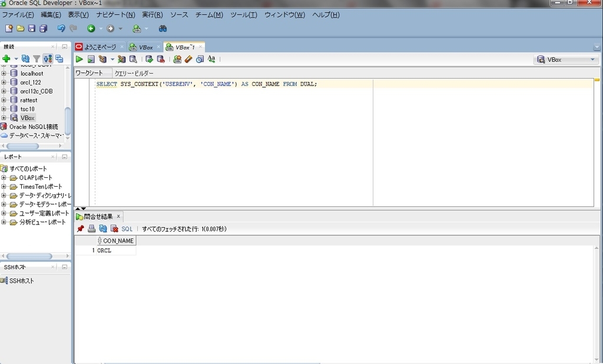Toggle the tree auto-sync button in the Connections panel

tap(48, 59)
